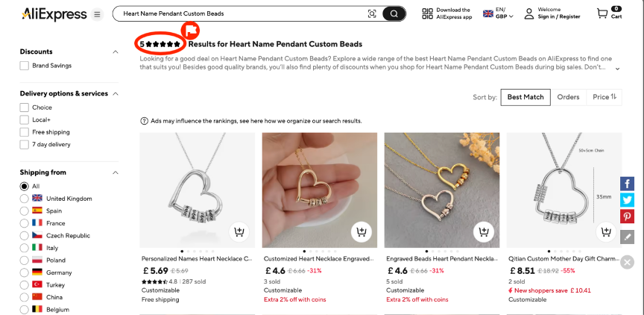Click the QR code app download icon

tap(427, 13)
